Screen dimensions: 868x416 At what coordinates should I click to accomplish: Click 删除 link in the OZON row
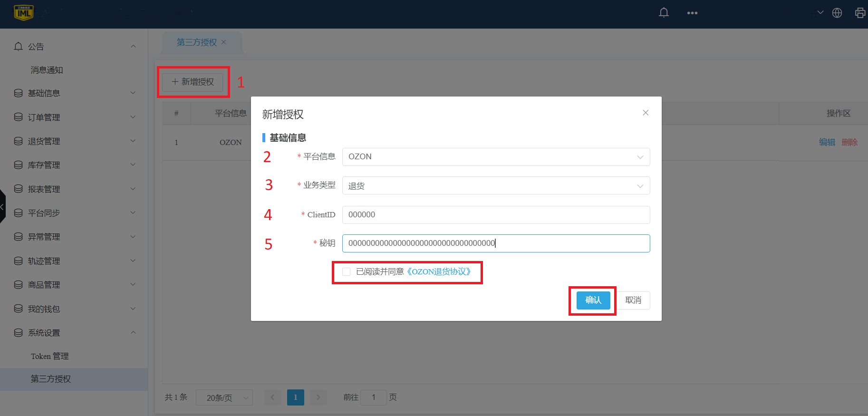[849, 142]
